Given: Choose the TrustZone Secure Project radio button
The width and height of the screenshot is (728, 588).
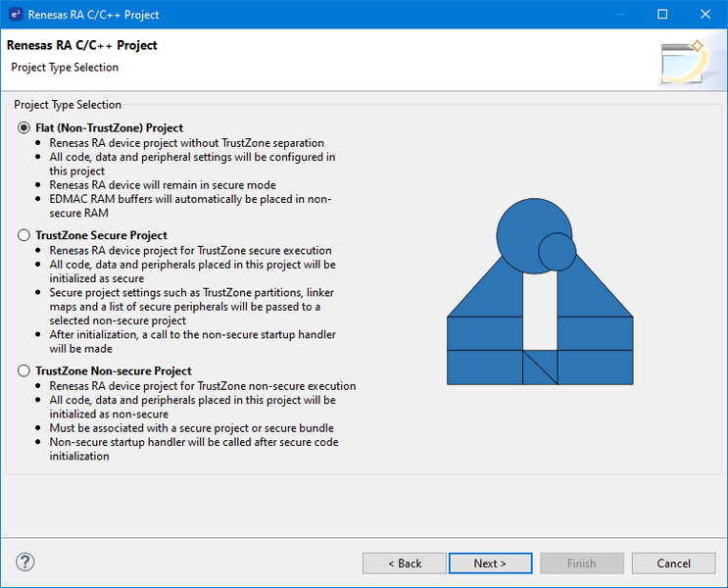Looking at the screenshot, I should 24,236.
